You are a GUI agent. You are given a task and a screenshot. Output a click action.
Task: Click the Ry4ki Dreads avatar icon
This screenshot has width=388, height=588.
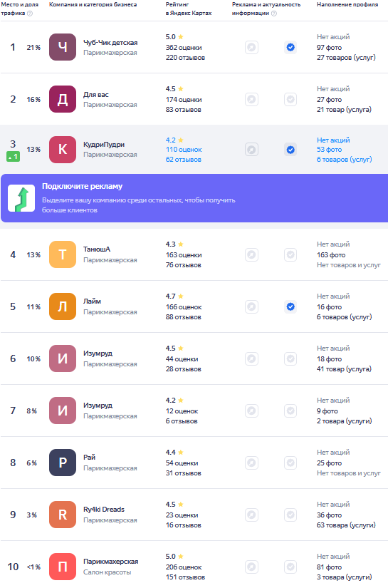[x=63, y=515]
